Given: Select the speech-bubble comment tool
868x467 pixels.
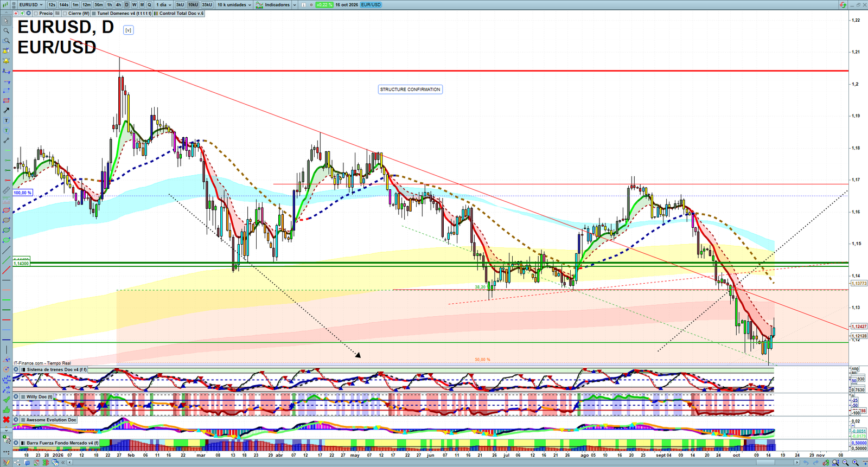Looking at the screenshot, I should coord(6,131).
